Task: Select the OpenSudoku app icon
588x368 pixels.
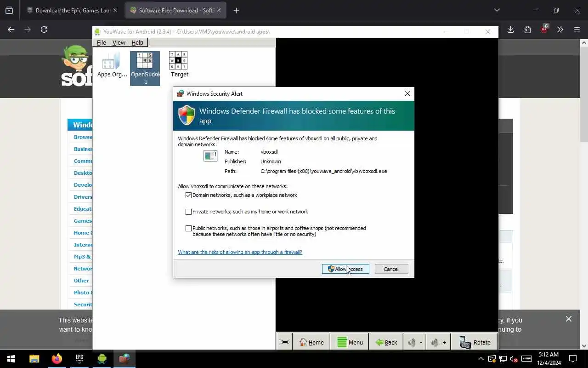Action: tap(145, 68)
